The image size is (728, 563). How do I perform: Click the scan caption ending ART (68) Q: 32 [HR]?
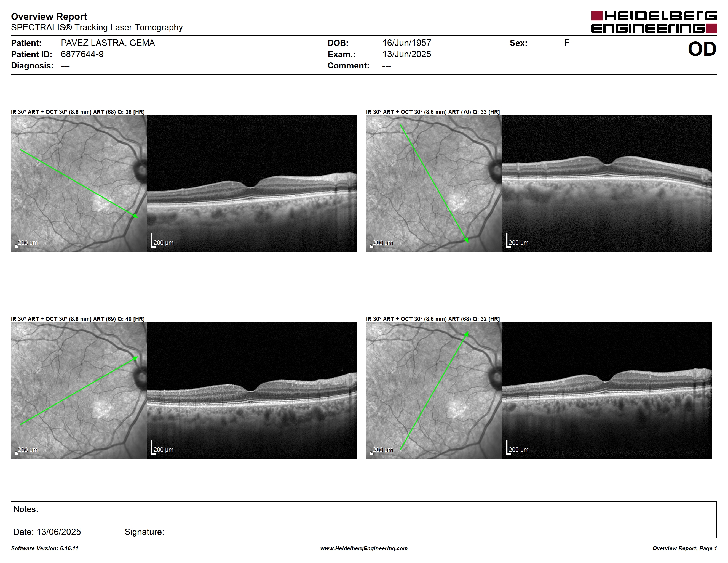click(x=433, y=319)
